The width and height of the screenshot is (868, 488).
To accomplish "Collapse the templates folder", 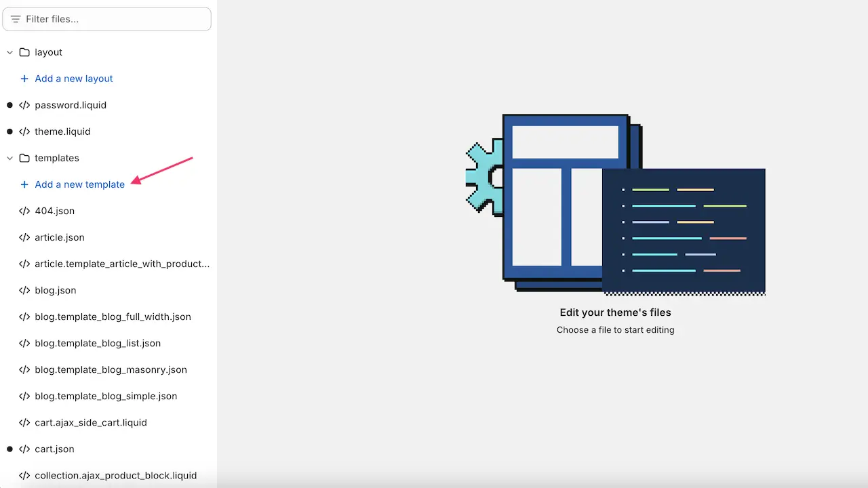I will pos(9,158).
